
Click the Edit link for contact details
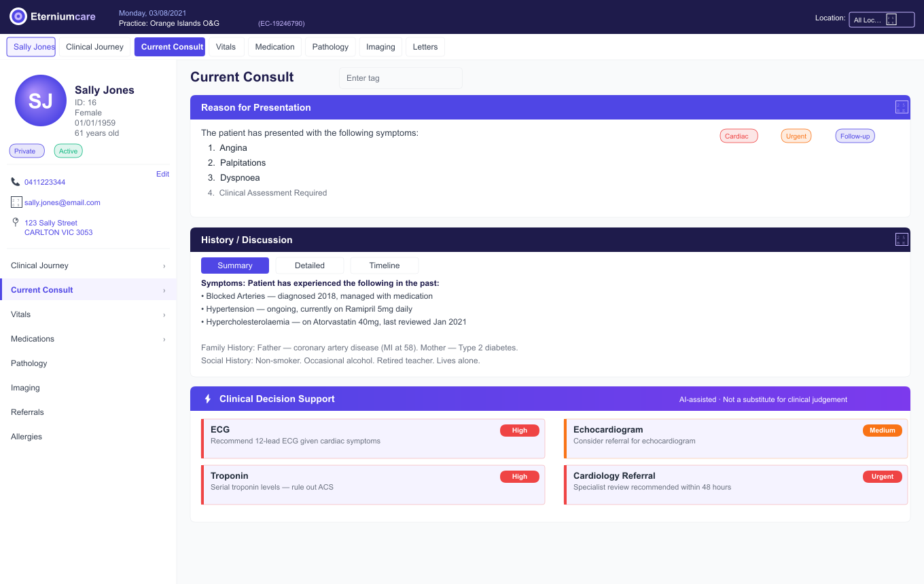point(162,174)
